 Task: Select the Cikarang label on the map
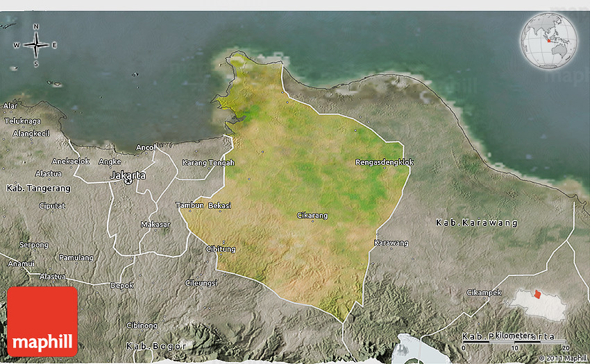coord(312,216)
